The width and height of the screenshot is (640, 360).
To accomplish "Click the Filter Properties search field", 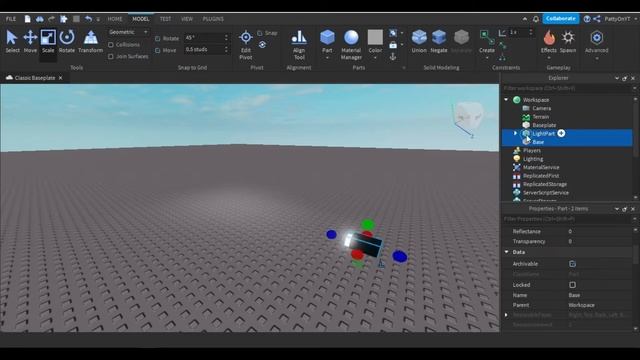I will 567,219.
